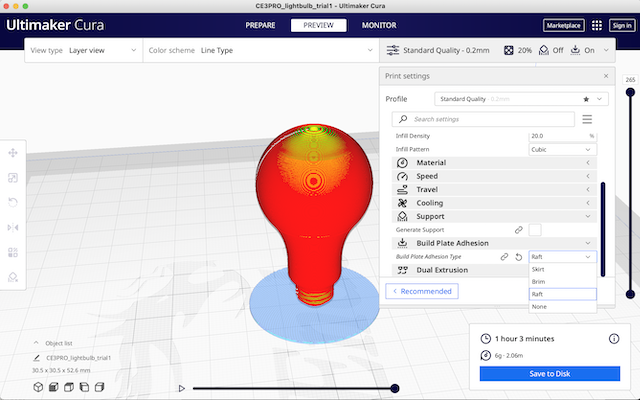
Task: Click the settings list scrollbar
Action: point(603,229)
